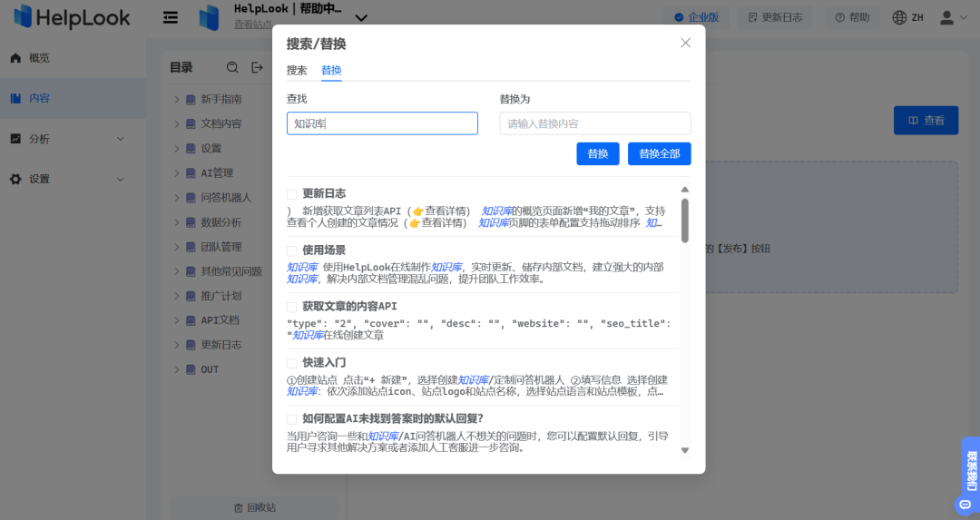
Task: Toggle the hamburger menu icon
Action: pyautogui.click(x=171, y=17)
